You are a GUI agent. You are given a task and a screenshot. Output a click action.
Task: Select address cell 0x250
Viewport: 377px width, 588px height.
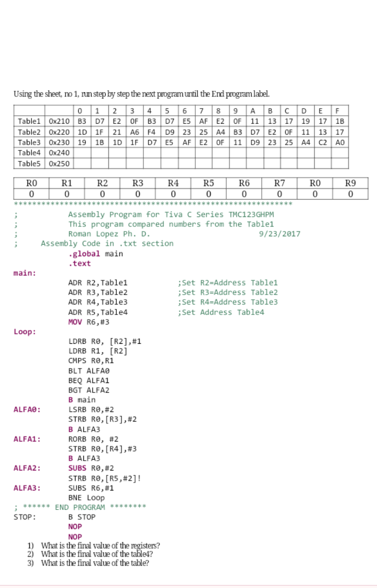[59, 164]
